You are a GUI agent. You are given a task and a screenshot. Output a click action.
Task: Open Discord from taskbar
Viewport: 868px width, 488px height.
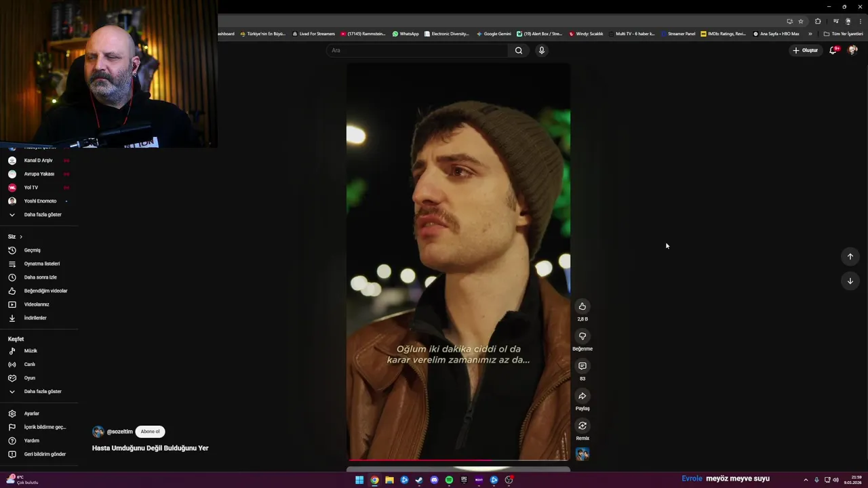[434, 480]
